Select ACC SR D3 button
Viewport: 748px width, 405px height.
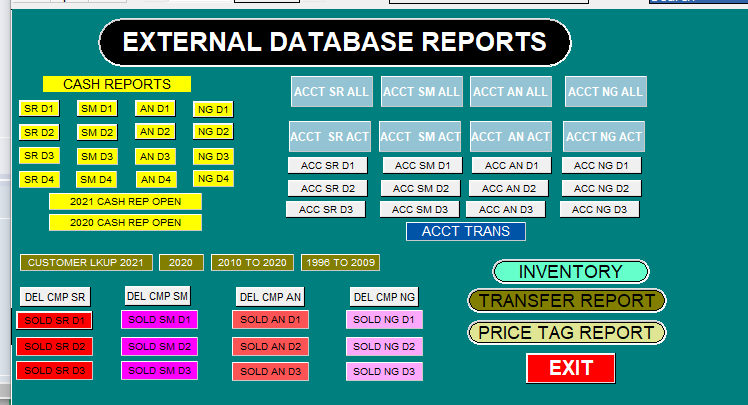coord(326,209)
